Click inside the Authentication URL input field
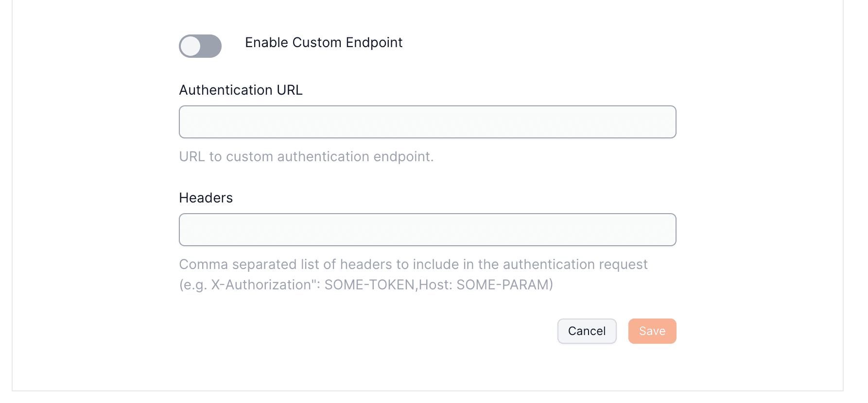Screen dimensions: 868x403 [427, 122]
